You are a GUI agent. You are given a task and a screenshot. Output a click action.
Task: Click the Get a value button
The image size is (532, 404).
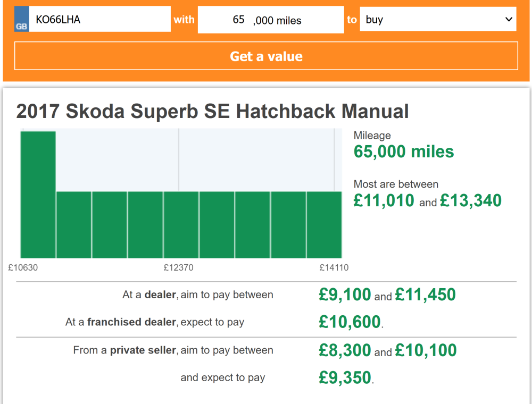[x=266, y=56]
